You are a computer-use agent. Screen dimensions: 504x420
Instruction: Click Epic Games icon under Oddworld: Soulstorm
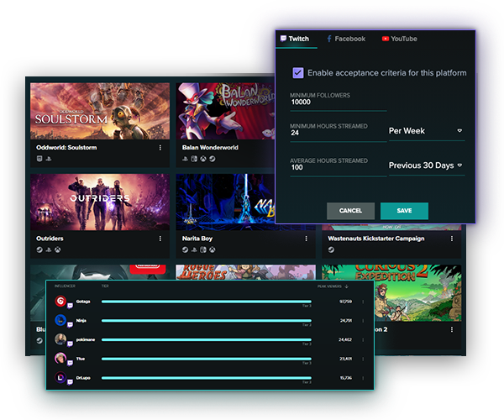39,159
